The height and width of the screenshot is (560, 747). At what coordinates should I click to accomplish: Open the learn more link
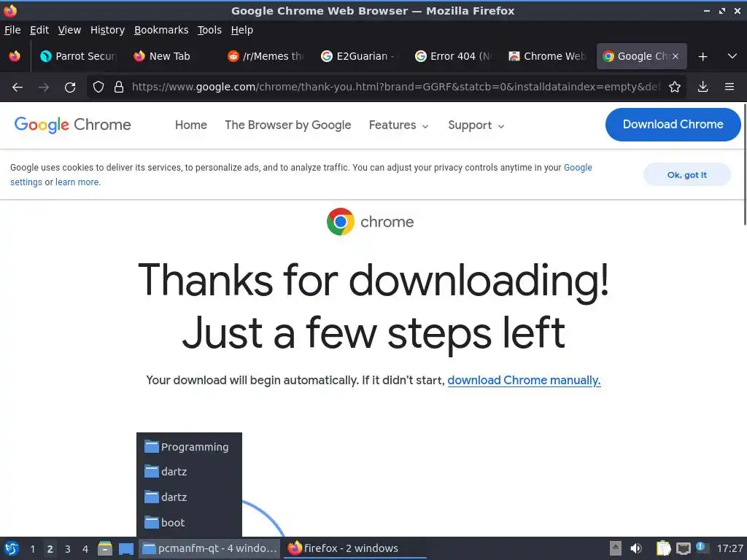click(77, 182)
